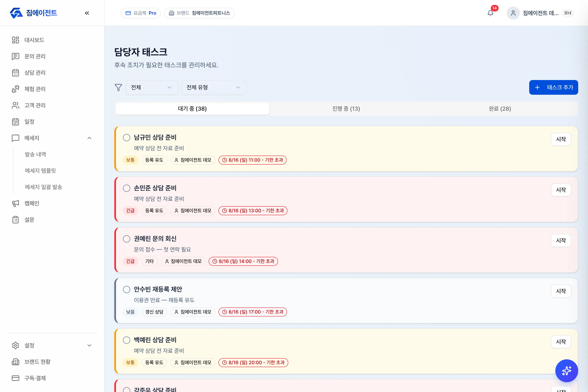Click the 일정 calendar icon
Image resolution: width=588 pixels, height=392 pixels.
click(16, 122)
